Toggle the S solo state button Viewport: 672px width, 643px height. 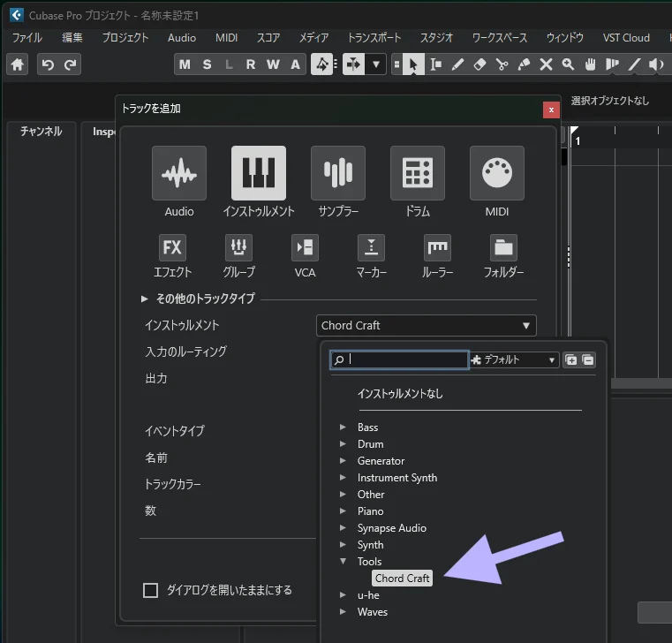[x=207, y=64]
